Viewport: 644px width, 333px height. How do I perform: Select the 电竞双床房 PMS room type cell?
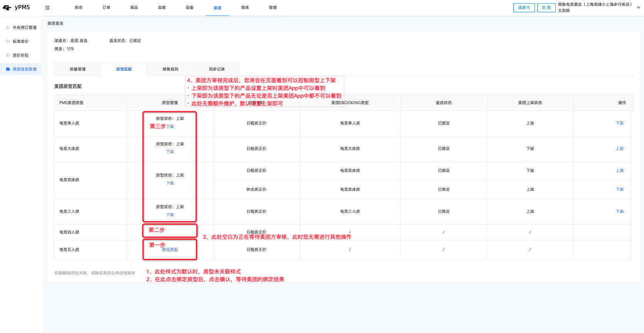[91, 180]
